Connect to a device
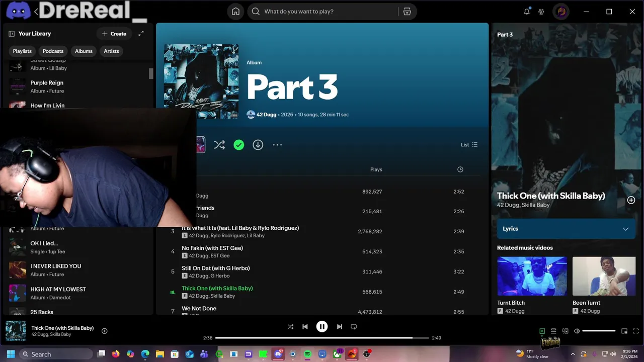This screenshot has width=644, height=362. (565, 331)
